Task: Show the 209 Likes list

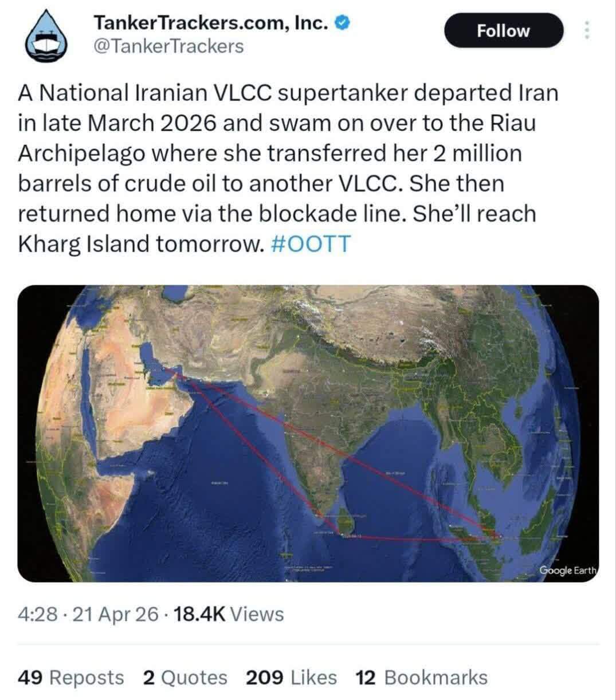Action: pos(291,678)
